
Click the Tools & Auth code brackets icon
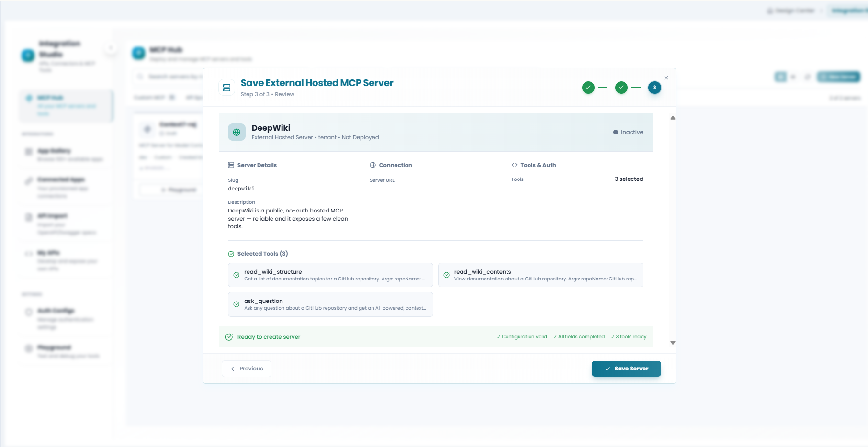pos(514,165)
